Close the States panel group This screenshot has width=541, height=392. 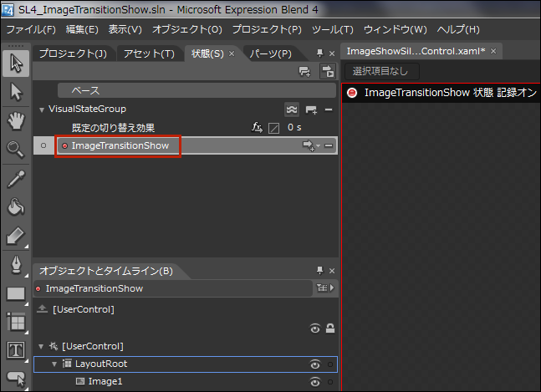tap(332, 53)
